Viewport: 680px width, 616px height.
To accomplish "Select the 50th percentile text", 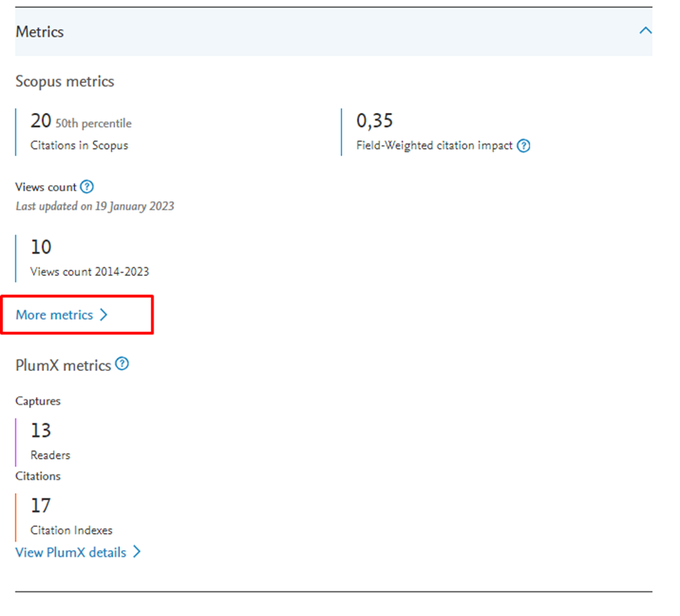I will [94, 124].
